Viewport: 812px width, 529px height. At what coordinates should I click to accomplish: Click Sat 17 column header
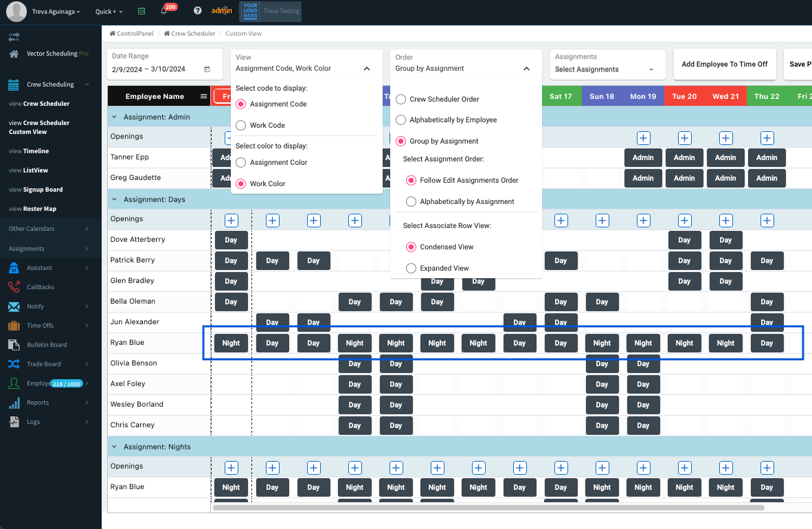pyautogui.click(x=561, y=96)
